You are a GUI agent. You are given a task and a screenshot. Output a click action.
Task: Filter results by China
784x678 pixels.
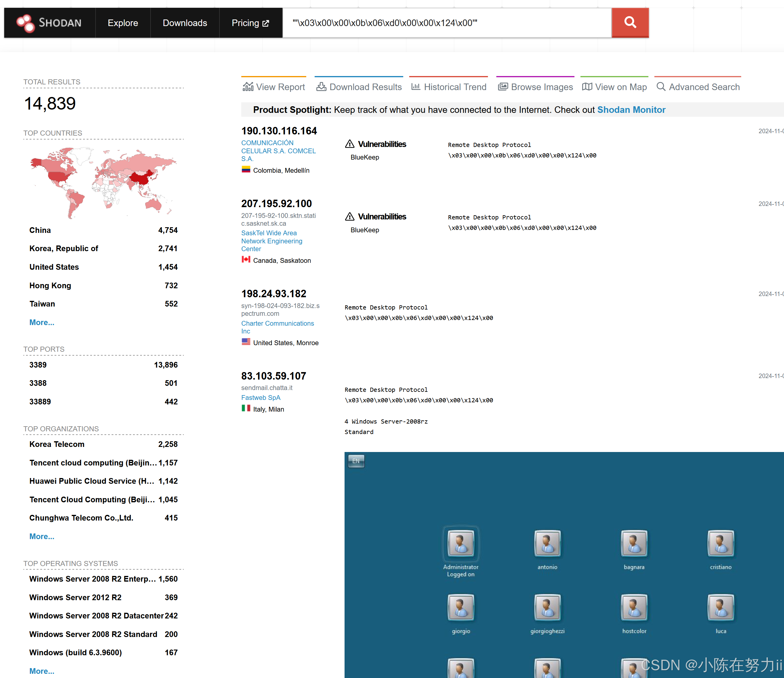tap(103, 230)
